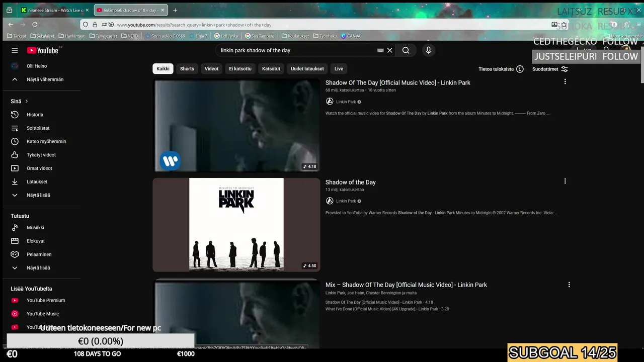Open the YouTube guide hamburger menu

[x=15, y=50]
